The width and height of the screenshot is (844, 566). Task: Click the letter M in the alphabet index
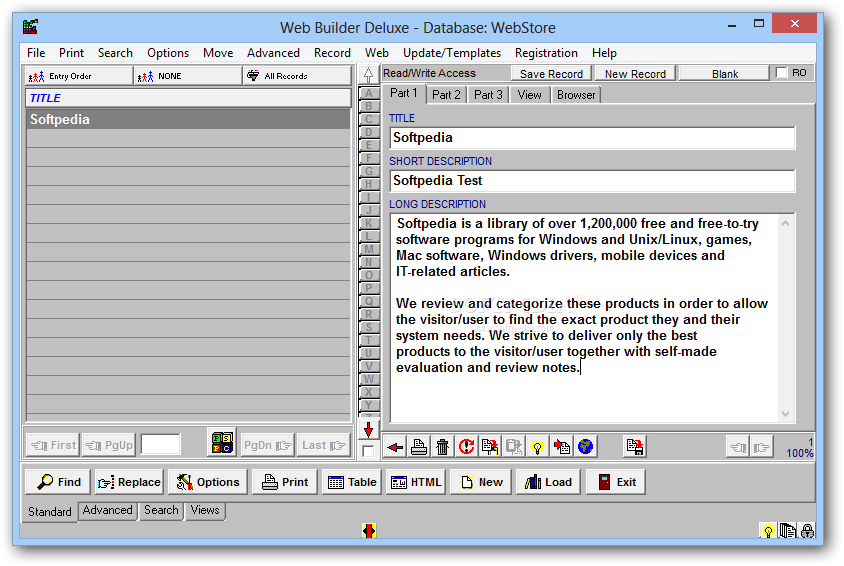369,249
